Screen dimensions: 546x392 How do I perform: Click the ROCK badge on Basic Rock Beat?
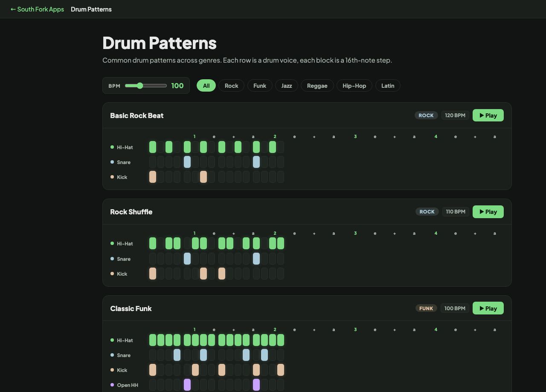(426, 115)
